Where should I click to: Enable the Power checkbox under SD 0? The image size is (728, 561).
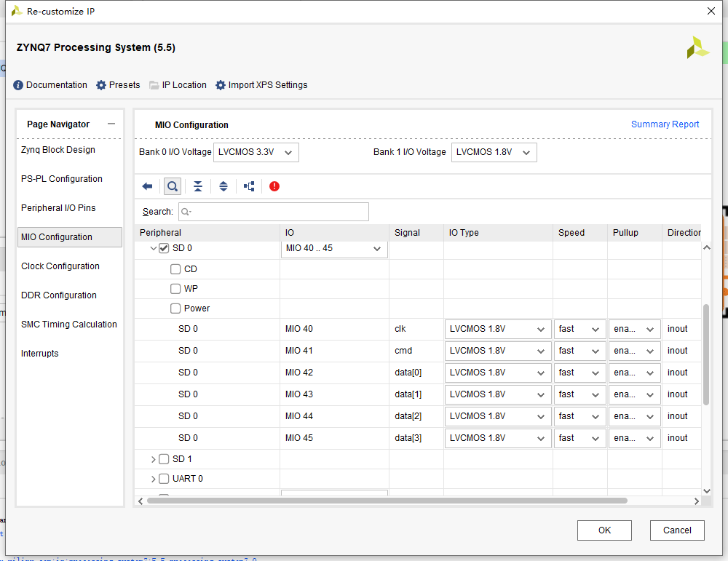coord(175,309)
